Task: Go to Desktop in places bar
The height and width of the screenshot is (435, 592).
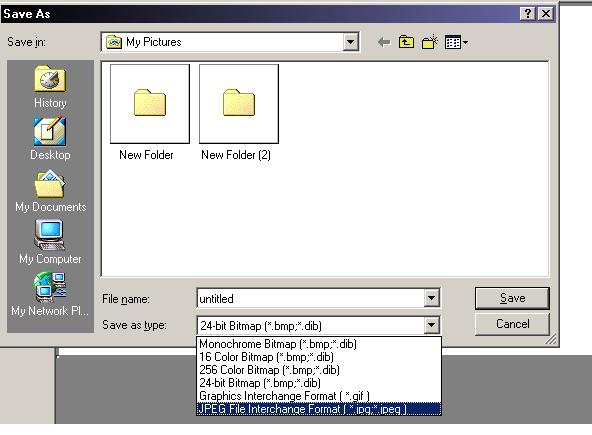Action: click(50, 139)
